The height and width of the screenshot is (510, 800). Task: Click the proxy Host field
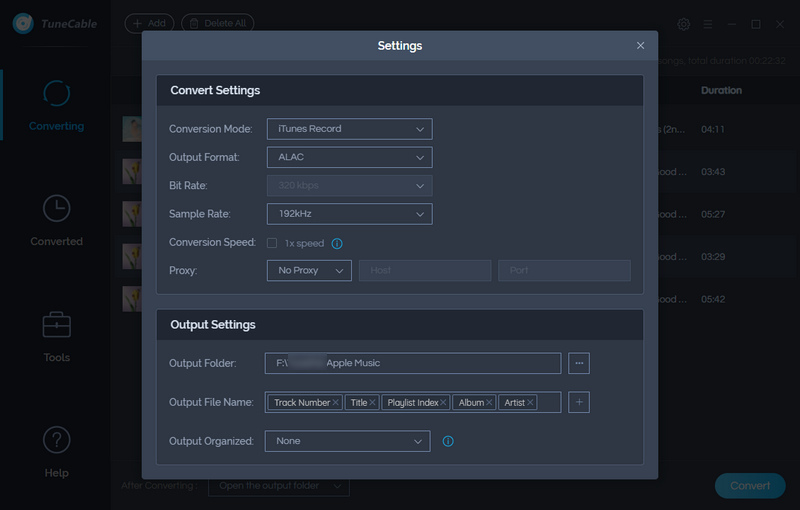click(425, 271)
